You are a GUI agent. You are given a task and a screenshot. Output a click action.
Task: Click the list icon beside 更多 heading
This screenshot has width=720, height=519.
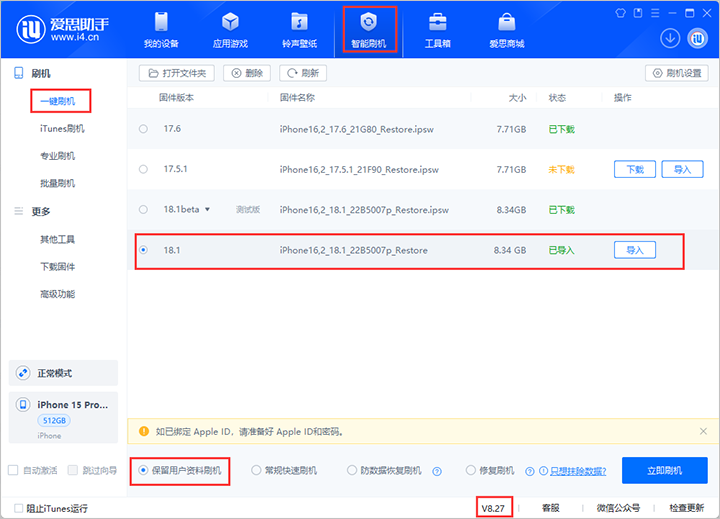[x=18, y=211]
